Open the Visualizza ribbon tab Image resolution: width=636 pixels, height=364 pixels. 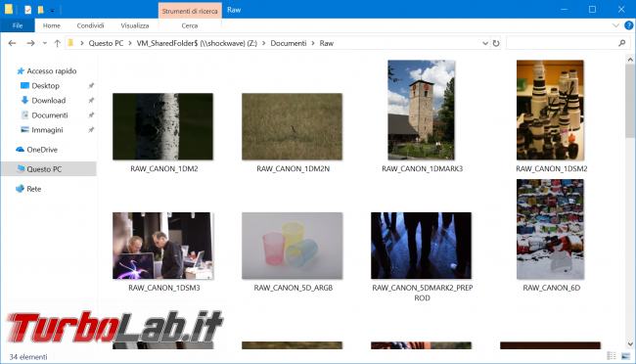(135, 25)
